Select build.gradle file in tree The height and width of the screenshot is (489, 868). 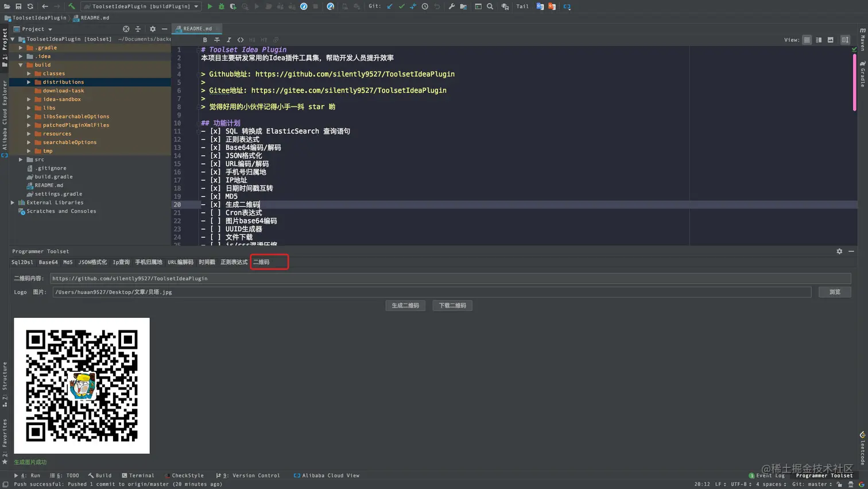pos(49,177)
